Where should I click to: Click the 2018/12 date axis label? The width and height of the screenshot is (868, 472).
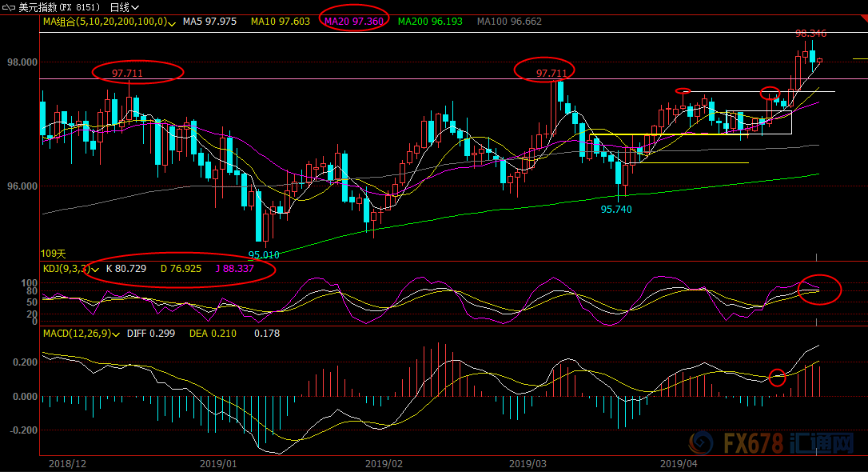click(x=67, y=464)
